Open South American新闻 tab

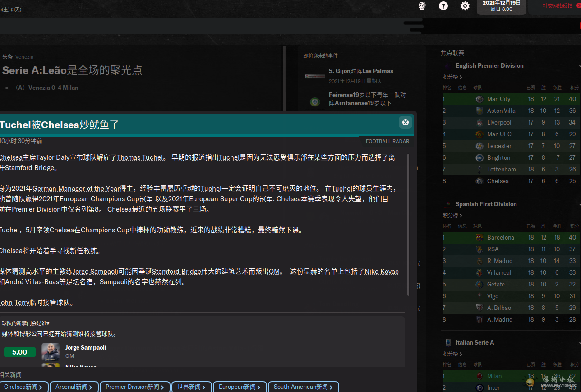point(303,387)
